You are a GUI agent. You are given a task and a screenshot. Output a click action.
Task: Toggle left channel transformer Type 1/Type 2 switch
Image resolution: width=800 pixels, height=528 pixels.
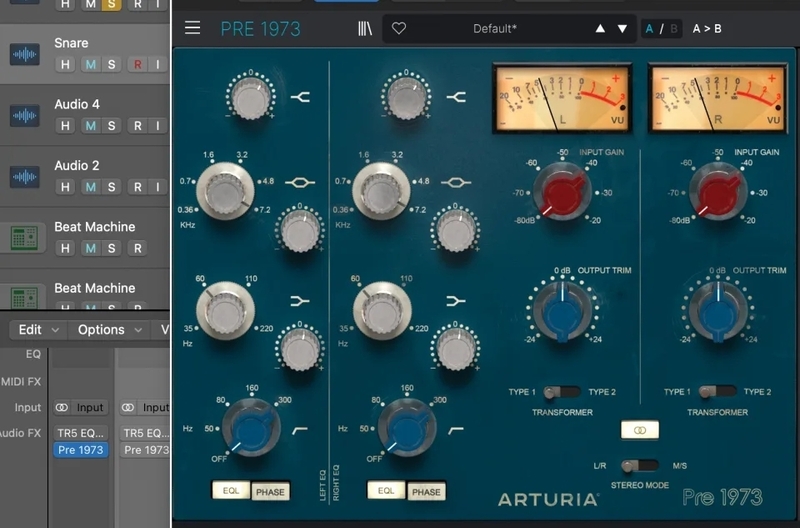[561, 392]
